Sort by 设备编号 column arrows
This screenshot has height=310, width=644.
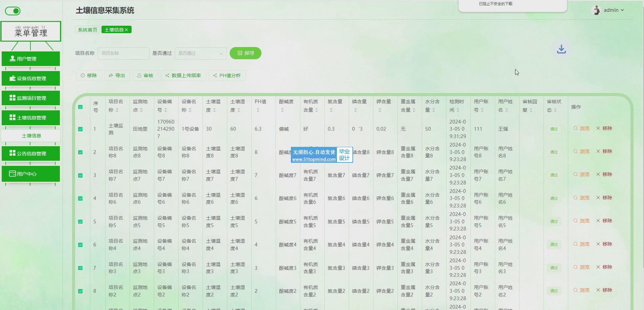(166, 110)
